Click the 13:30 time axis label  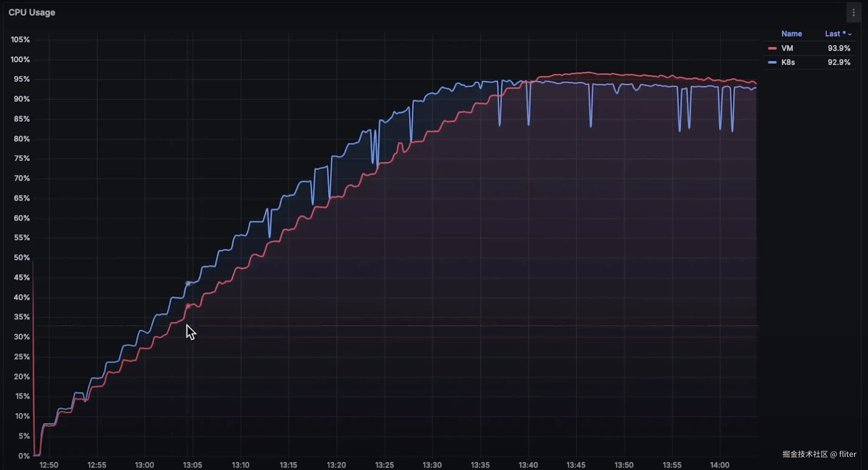point(432,465)
